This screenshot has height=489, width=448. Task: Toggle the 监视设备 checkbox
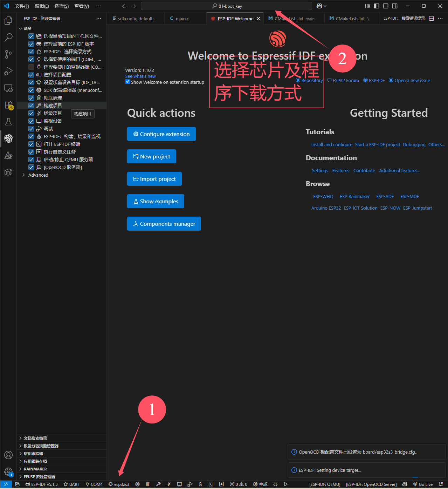click(x=31, y=121)
